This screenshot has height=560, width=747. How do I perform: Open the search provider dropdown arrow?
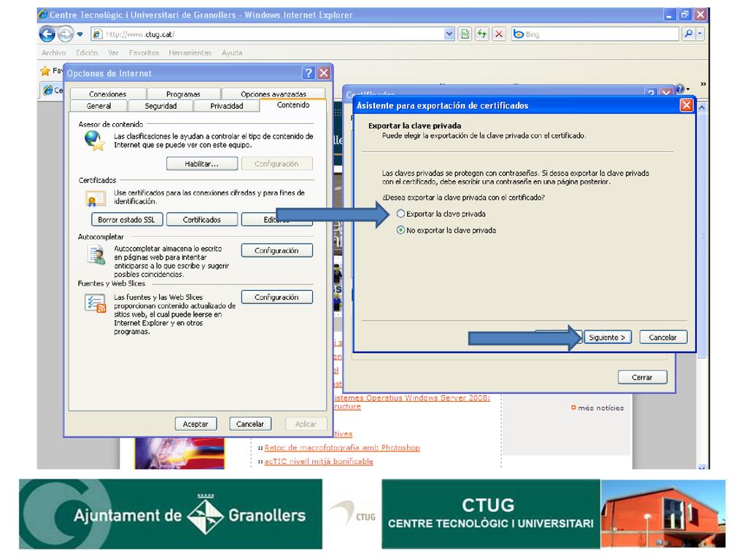coord(700,34)
